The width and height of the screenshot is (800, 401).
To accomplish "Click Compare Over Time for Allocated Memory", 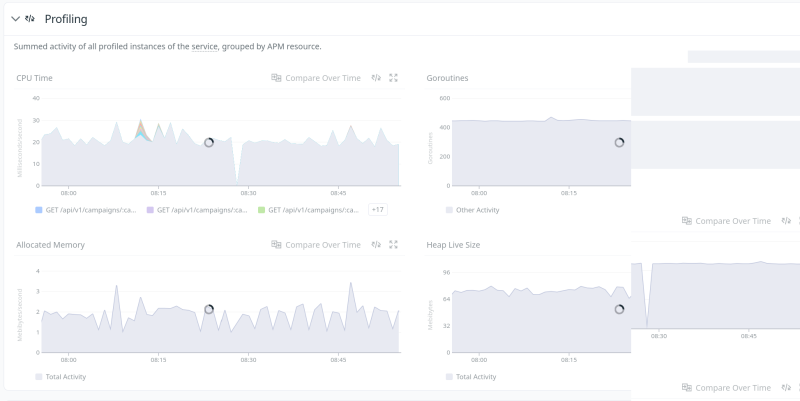I will click(322, 244).
